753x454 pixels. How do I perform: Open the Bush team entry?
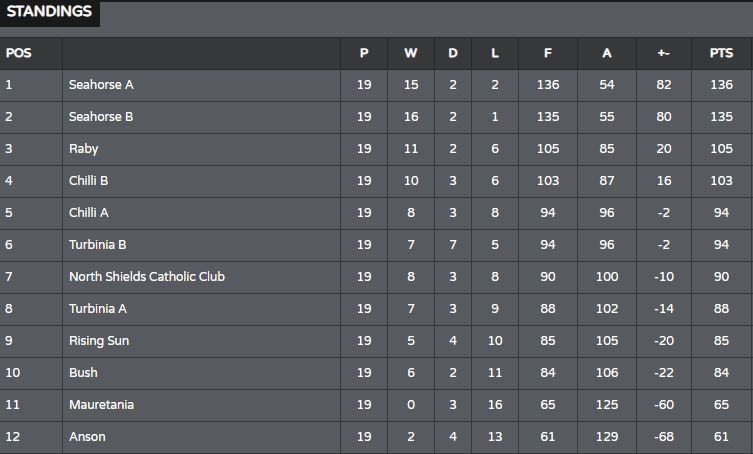click(83, 373)
